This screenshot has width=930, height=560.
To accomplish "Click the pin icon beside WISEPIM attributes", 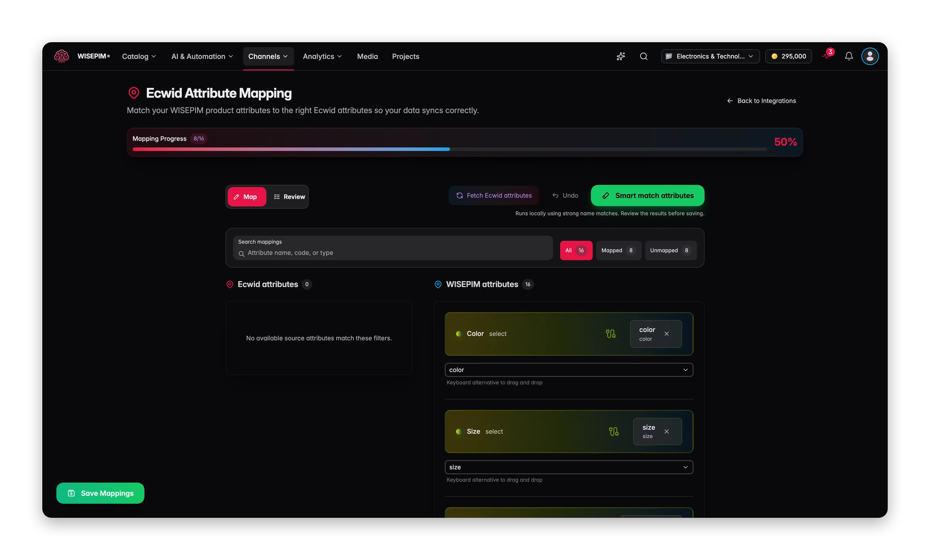I will (x=438, y=284).
